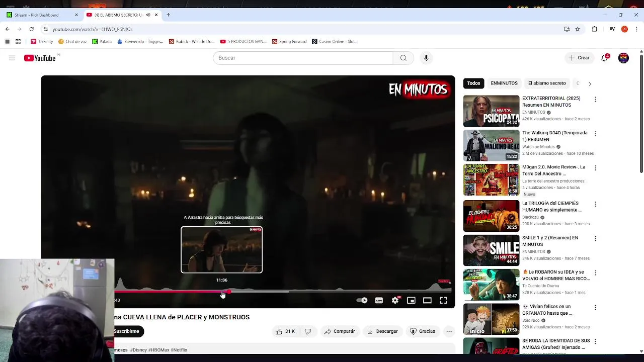Mute the YouTube tab via speaker icon
The height and width of the screenshot is (362, 644).
coord(148,15)
